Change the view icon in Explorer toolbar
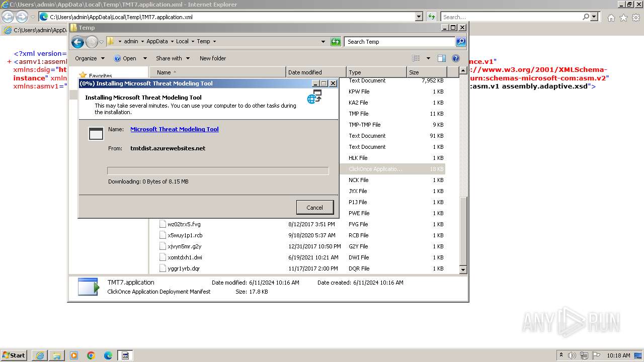 pyautogui.click(x=416, y=58)
